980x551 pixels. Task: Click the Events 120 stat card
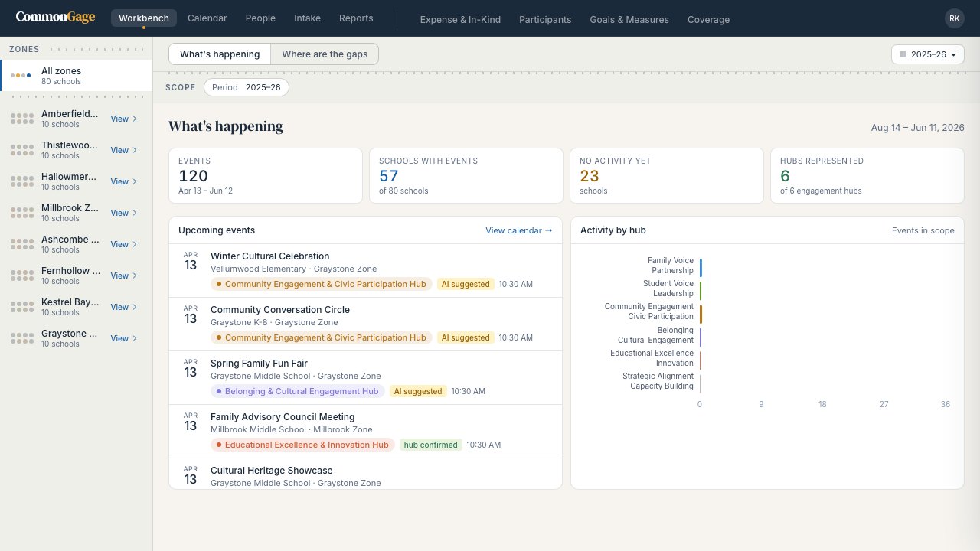tap(266, 176)
